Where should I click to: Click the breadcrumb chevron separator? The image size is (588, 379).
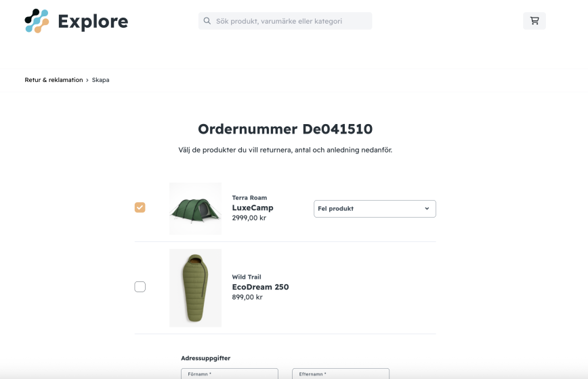pos(87,80)
